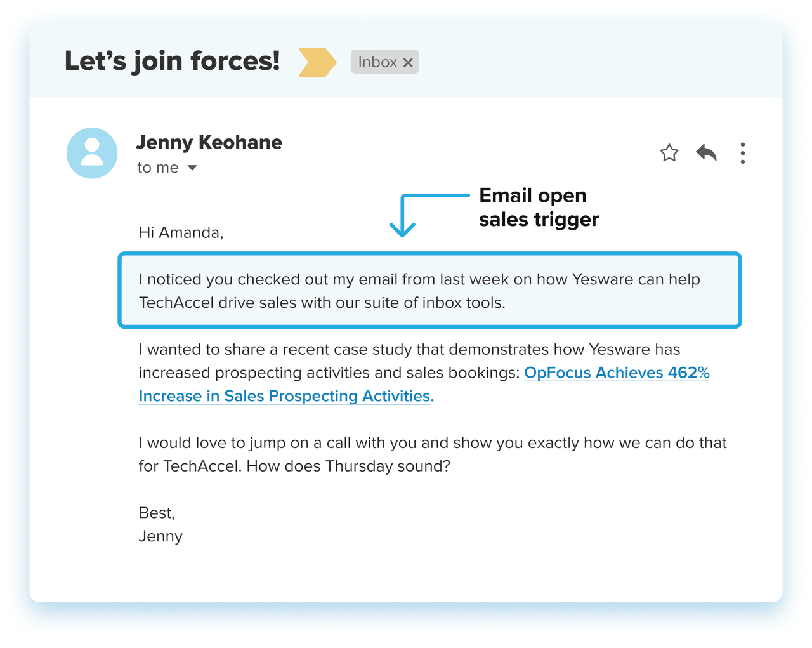The height and width of the screenshot is (648, 812).
Task: Click the sender's profile avatar
Action: (92, 153)
